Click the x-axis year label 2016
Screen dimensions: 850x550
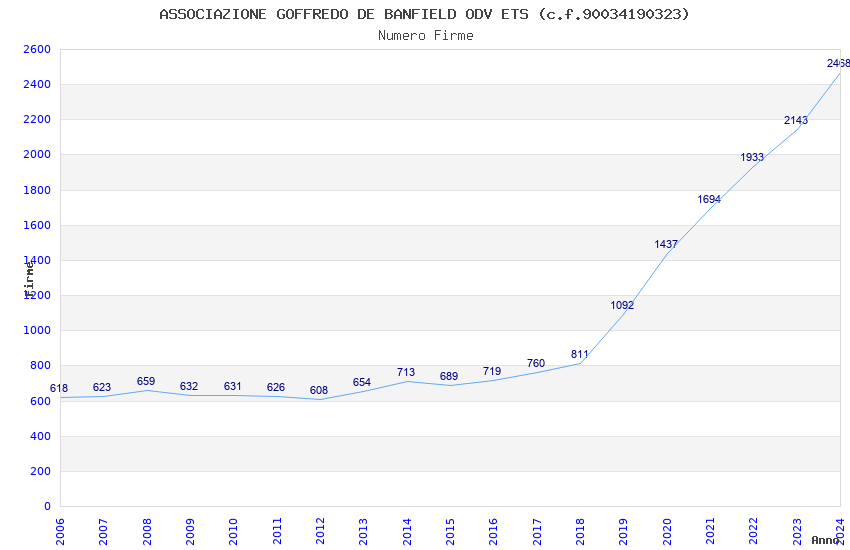click(493, 531)
